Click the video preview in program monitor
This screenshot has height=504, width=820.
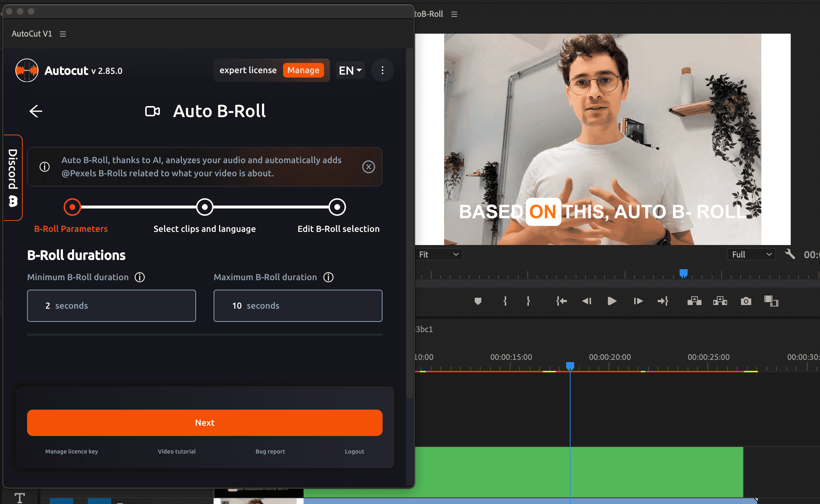[603, 139]
